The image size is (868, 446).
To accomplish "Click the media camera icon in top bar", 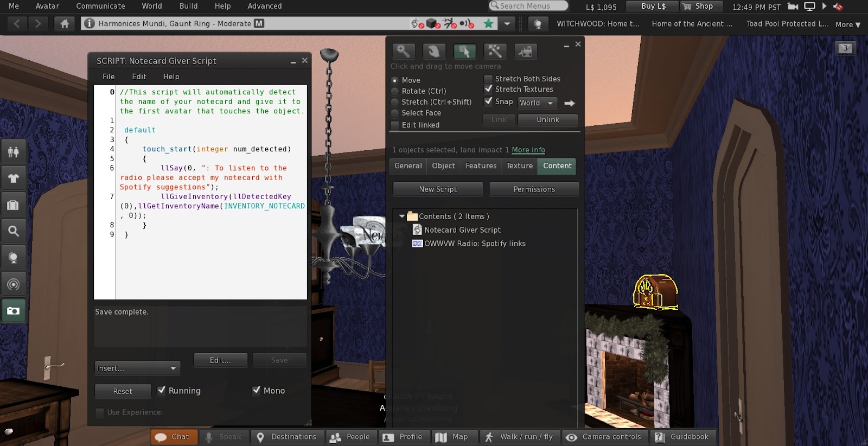I will point(793,7).
